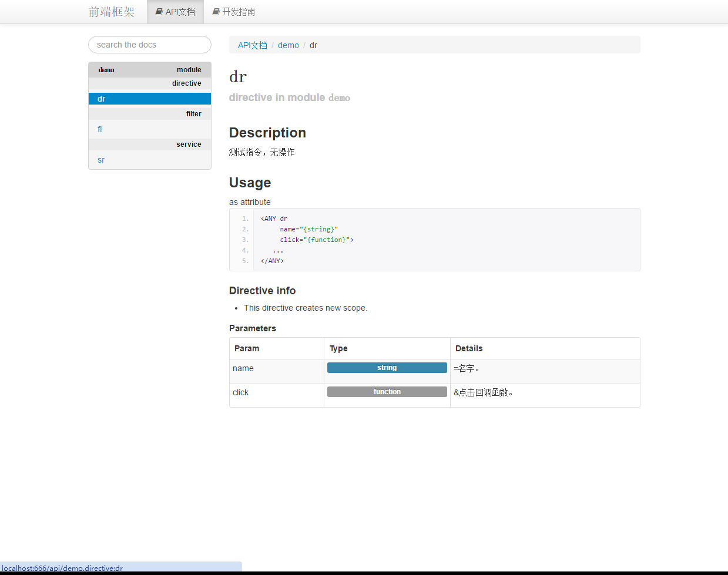Open the fl filter page
The height and width of the screenshot is (575, 728).
(99, 129)
